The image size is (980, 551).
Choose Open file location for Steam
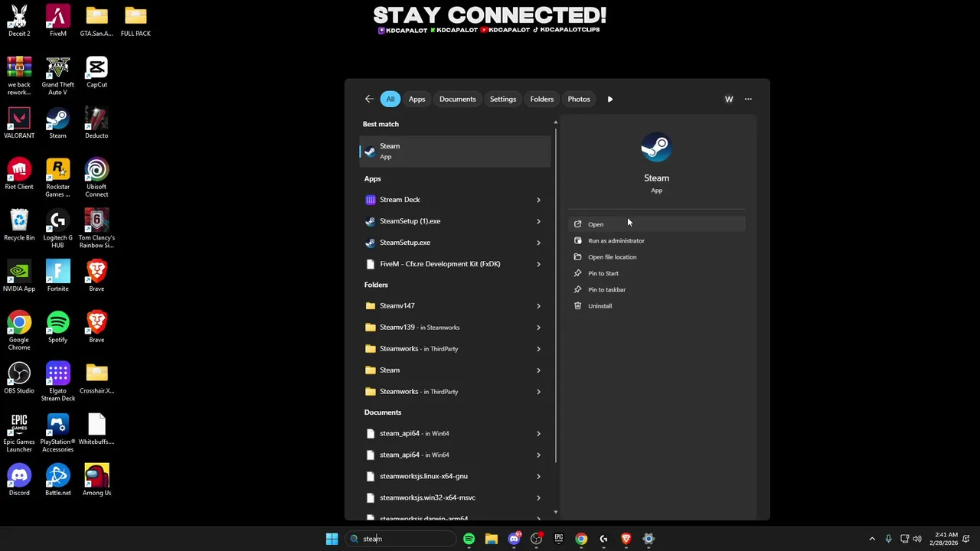(656, 257)
